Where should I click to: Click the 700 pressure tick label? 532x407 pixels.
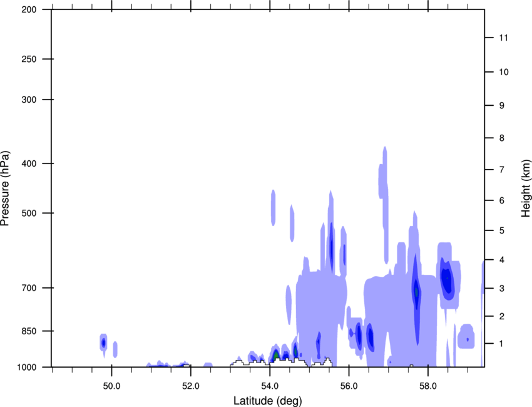point(29,288)
